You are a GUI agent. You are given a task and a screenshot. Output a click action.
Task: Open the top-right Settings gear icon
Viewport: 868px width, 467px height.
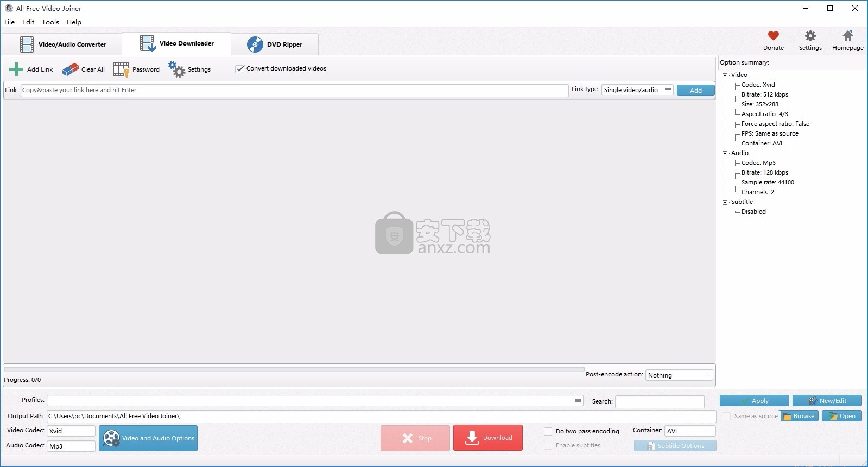[810, 36]
